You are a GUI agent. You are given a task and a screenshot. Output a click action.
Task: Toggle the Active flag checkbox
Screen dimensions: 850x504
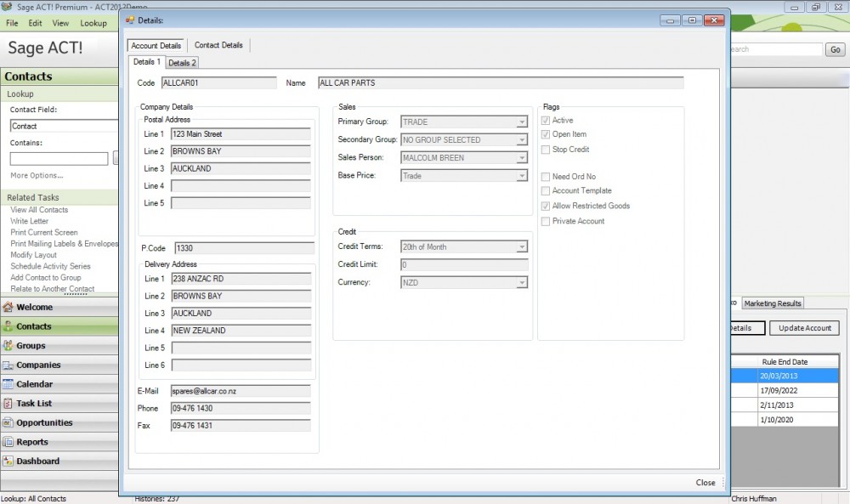pos(546,121)
